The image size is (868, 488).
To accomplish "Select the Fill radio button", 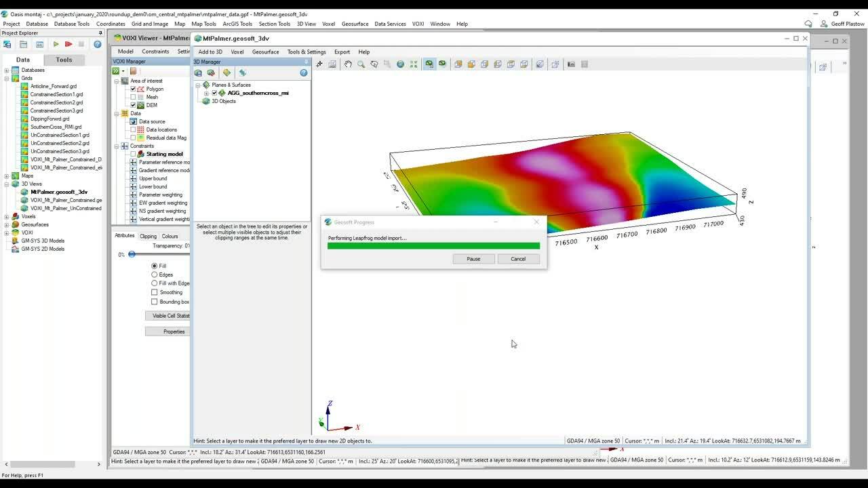I will click(x=155, y=266).
